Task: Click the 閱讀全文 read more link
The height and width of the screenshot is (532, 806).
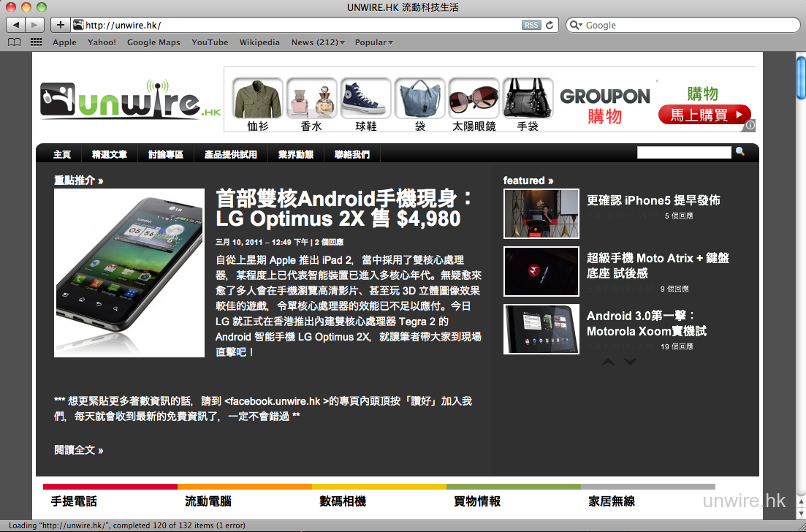Action: 78,450
